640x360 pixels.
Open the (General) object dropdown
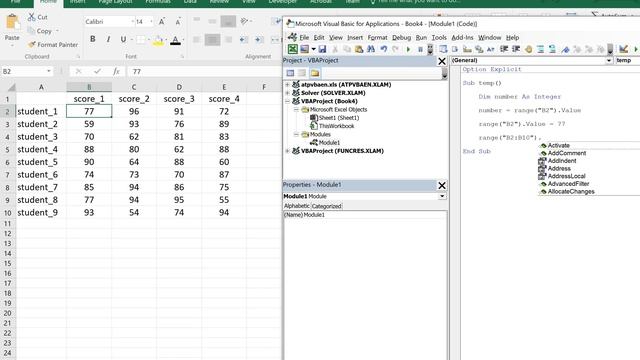(x=609, y=60)
